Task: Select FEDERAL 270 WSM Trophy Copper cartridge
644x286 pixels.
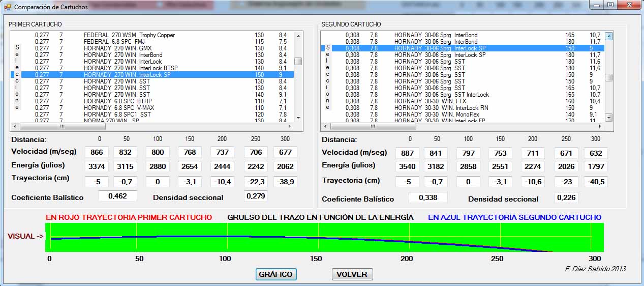Action: 129,35
